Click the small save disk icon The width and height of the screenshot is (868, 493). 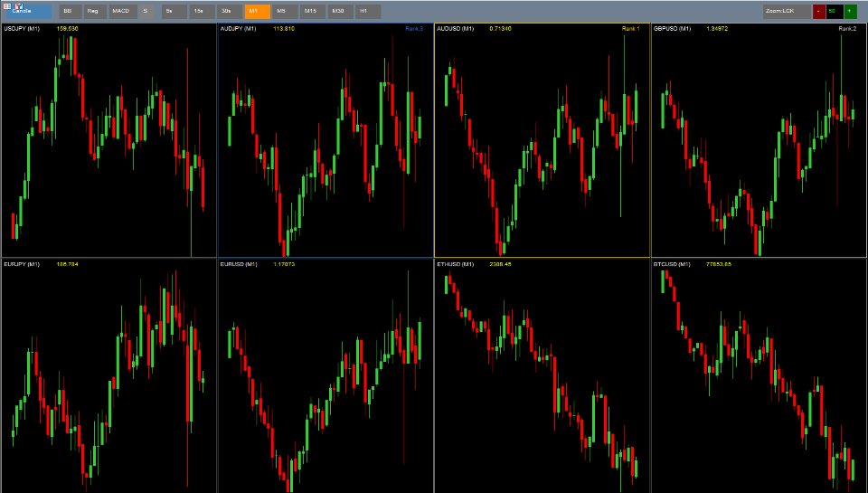(x=19, y=6)
